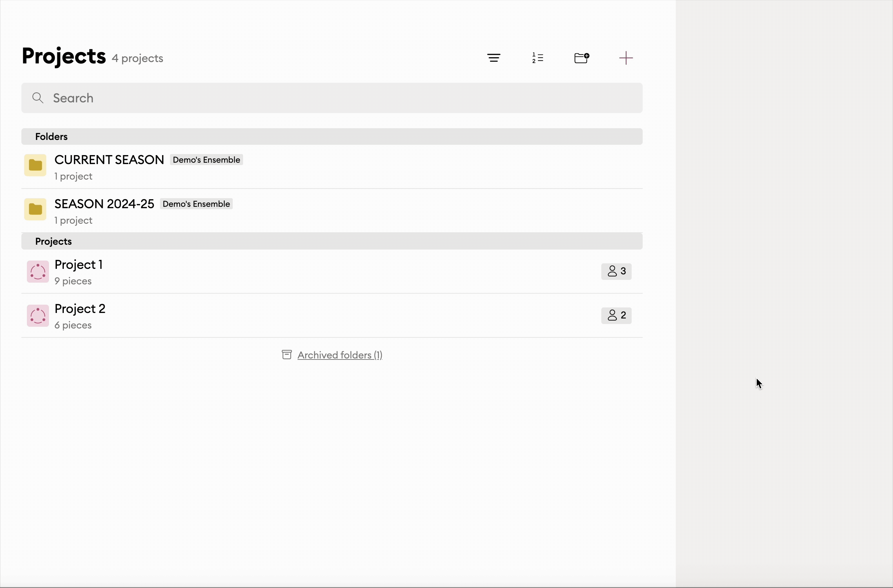Click Demo's Ensemble tag beside CURRENT SEASON

(207, 160)
